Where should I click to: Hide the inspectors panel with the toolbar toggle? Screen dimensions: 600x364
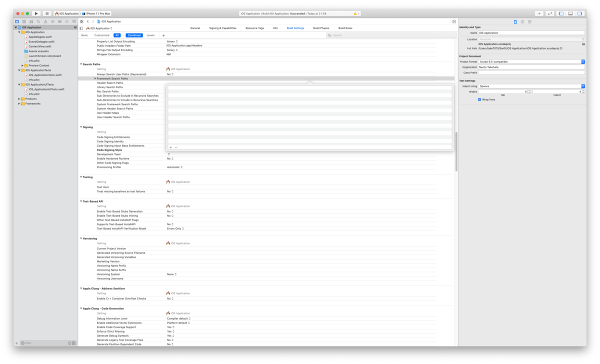point(580,13)
